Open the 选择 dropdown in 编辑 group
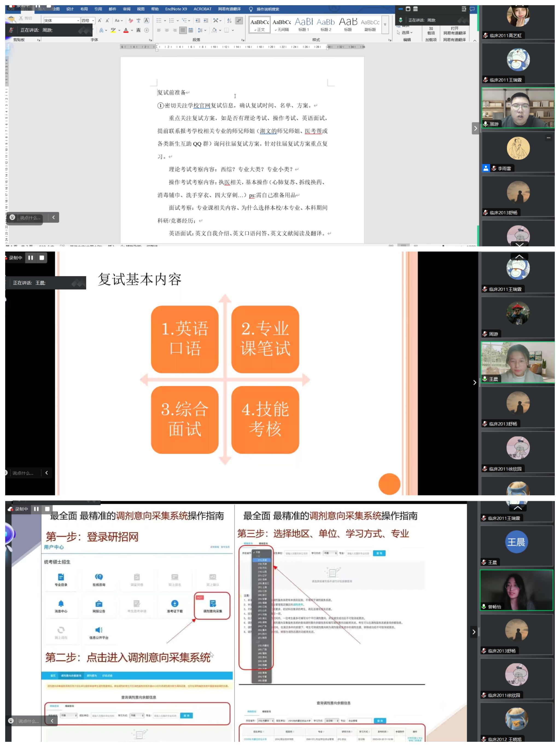Screen dimensions: 560x747 [x=405, y=32]
